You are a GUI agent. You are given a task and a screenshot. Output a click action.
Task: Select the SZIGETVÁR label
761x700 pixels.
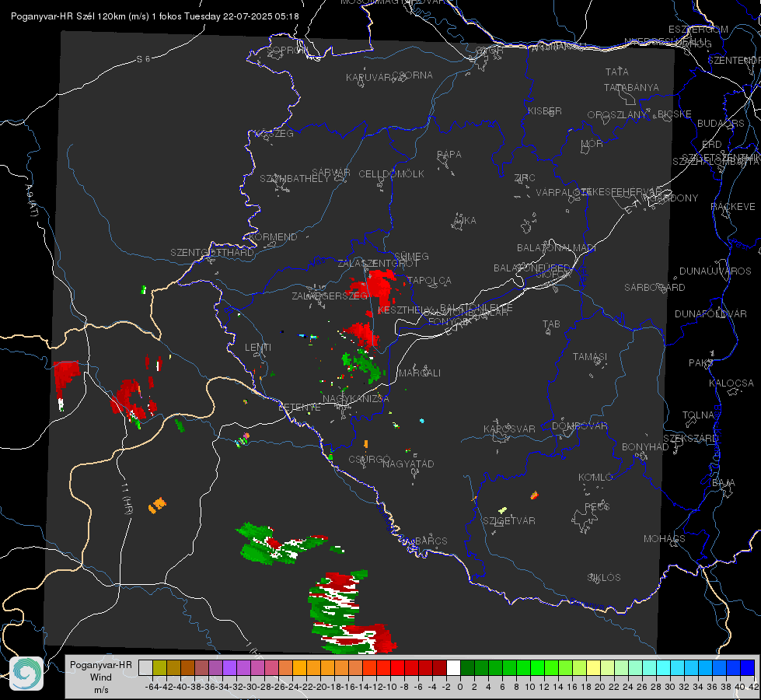point(509,521)
